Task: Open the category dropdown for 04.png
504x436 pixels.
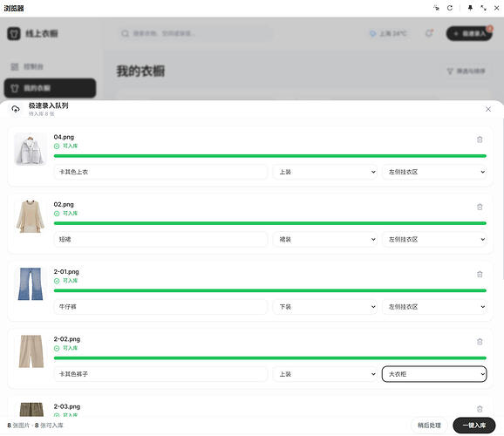Action: click(324, 172)
